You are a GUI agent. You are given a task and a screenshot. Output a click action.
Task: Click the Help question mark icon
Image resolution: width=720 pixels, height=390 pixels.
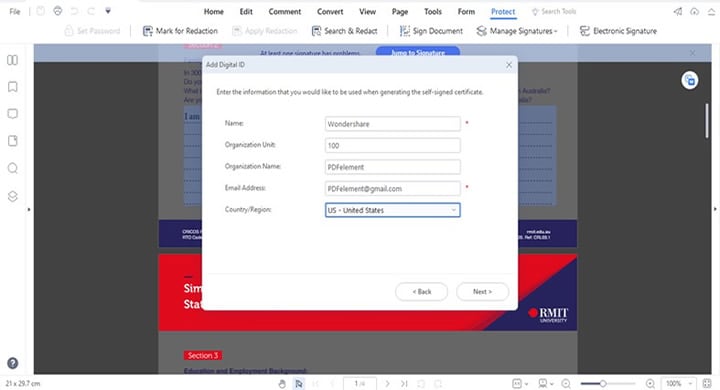(x=13, y=363)
